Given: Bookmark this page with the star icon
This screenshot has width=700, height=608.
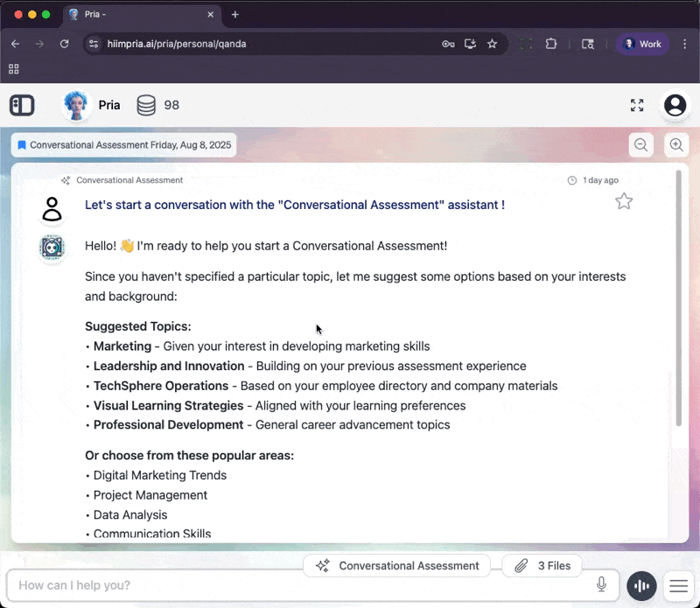Looking at the screenshot, I should pyautogui.click(x=492, y=44).
